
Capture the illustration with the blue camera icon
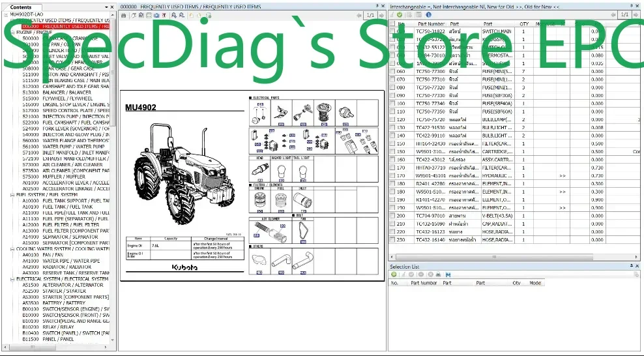[156, 16]
